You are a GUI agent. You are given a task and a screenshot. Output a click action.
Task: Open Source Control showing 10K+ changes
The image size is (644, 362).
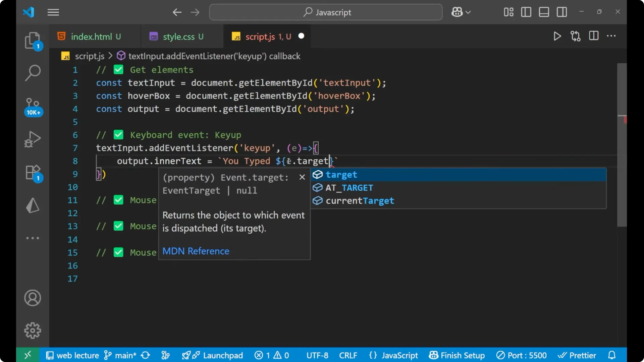tap(33, 106)
